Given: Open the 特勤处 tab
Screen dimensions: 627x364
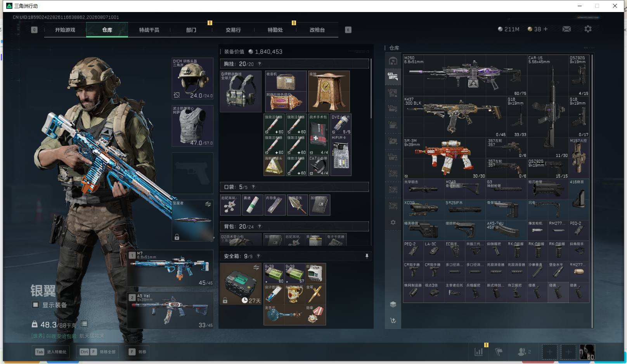Looking at the screenshot, I should pos(275,30).
